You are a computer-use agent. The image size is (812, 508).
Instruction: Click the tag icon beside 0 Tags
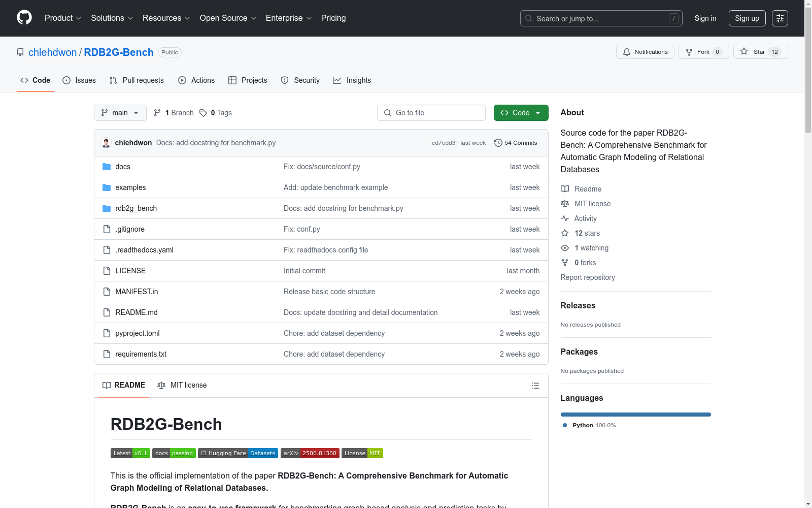pyautogui.click(x=203, y=113)
